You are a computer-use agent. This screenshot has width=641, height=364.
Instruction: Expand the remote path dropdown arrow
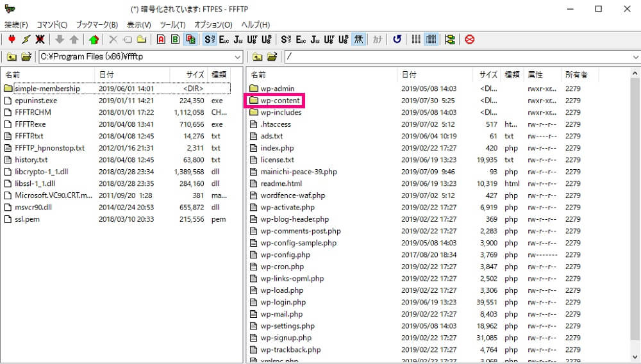(636, 57)
